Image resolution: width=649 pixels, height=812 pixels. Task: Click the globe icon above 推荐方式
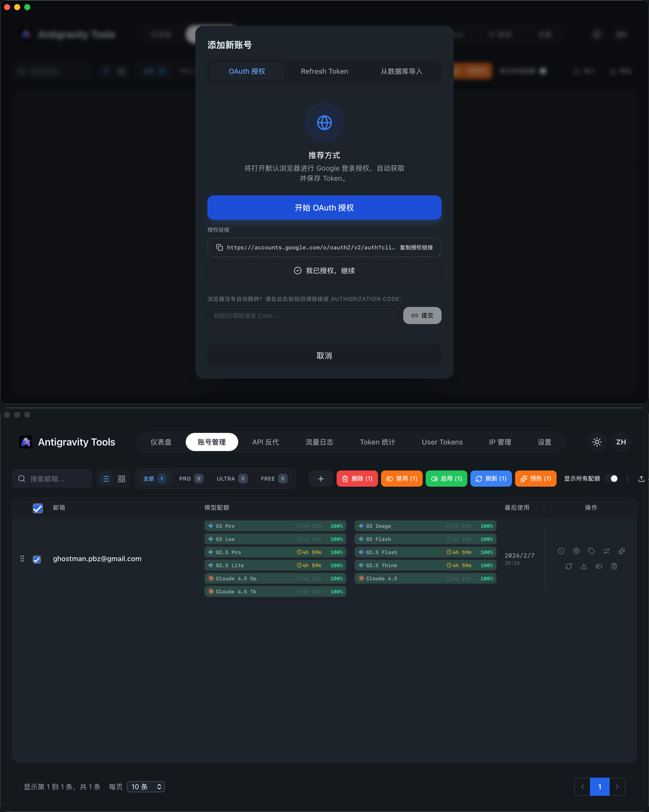[324, 123]
